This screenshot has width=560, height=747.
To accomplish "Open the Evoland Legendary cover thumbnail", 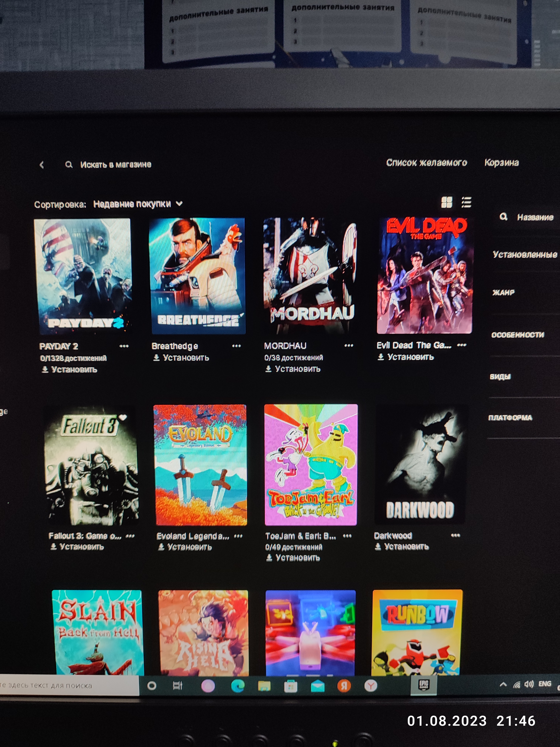I will 200,465.
